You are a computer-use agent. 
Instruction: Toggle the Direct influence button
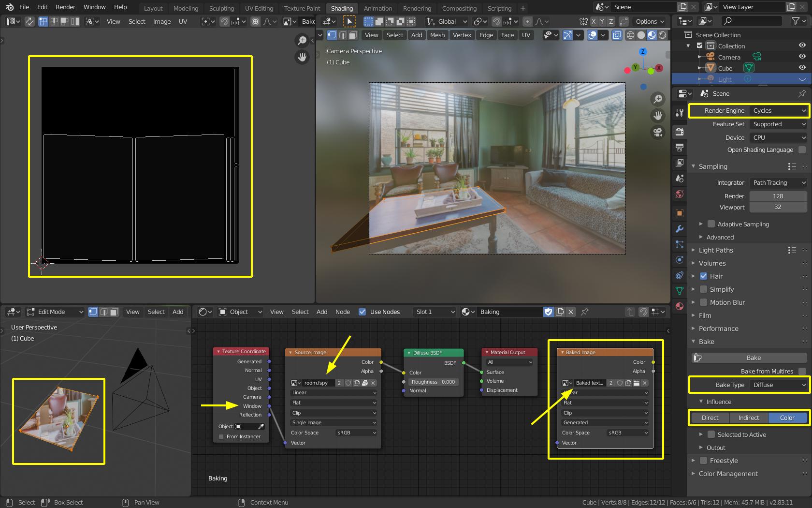[710, 418]
